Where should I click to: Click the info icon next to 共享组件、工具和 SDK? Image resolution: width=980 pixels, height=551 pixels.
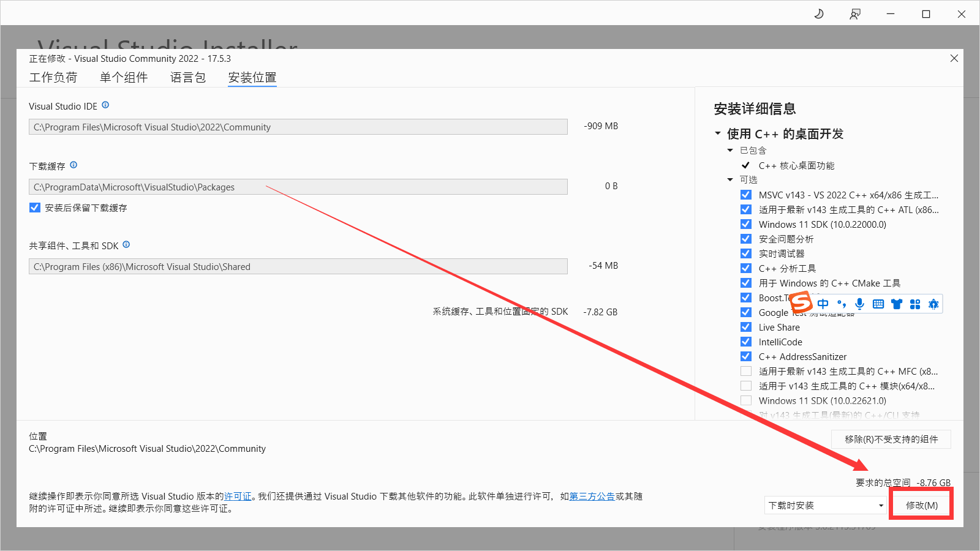click(126, 244)
